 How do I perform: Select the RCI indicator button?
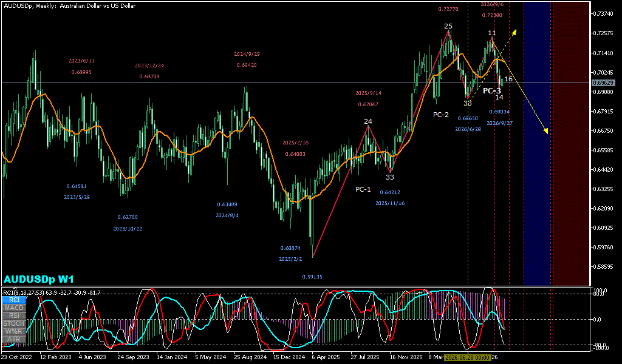[14, 300]
